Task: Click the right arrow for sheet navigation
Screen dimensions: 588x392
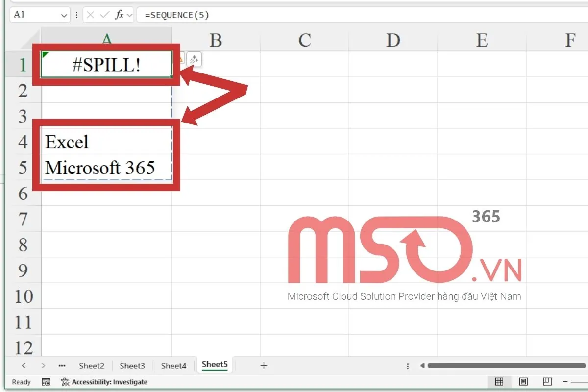Action: click(43, 365)
